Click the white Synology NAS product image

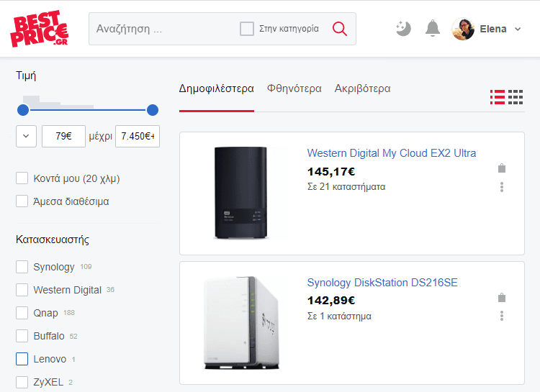pyautogui.click(x=241, y=323)
